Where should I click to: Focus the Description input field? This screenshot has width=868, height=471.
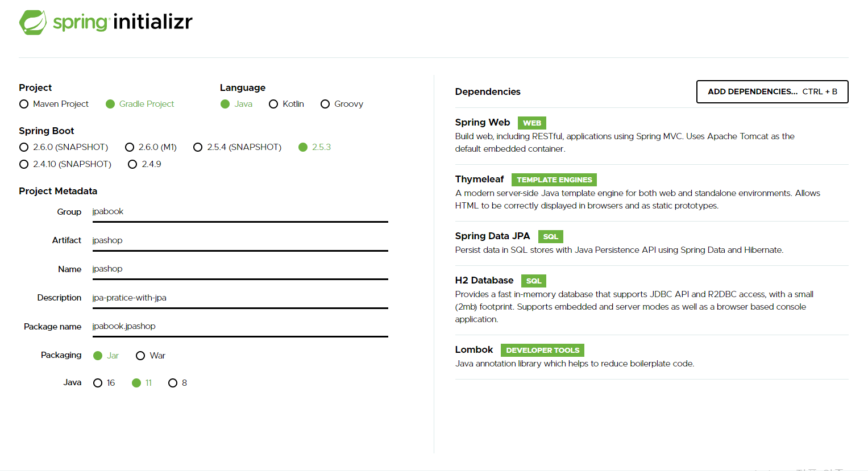(x=240, y=298)
